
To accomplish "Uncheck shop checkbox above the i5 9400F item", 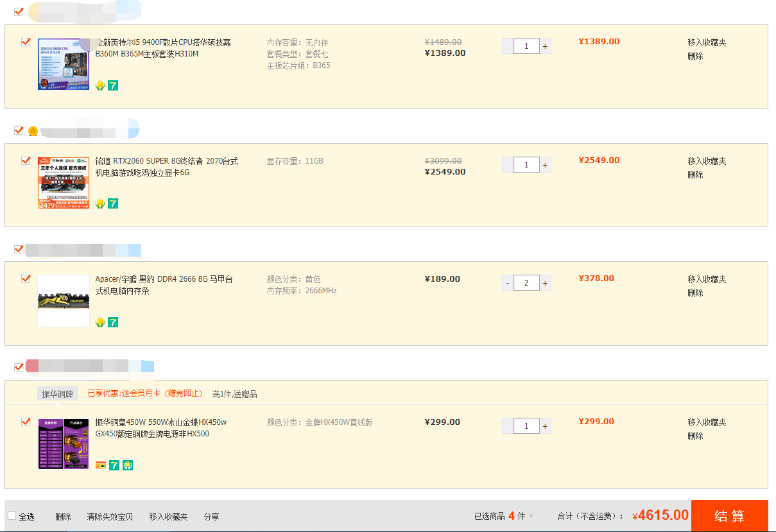I will coord(18,12).
